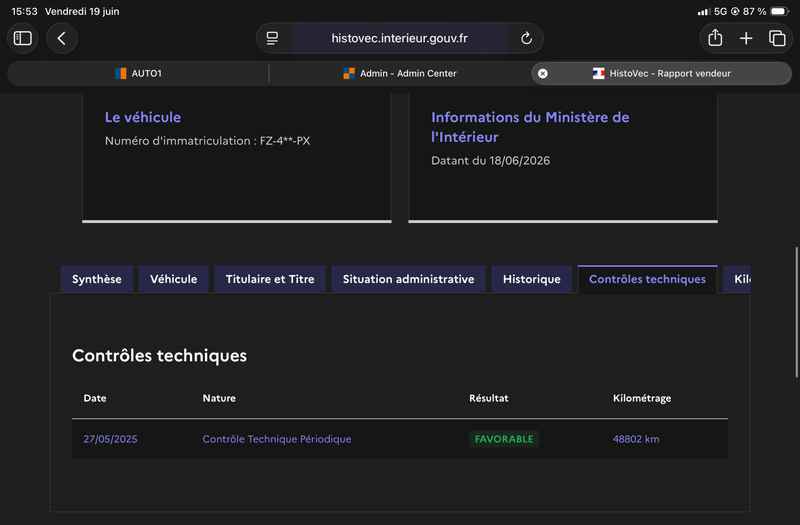Image resolution: width=800 pixels, height=525 pixels.
Task: Click the Résultat column header
Action: 489,398
